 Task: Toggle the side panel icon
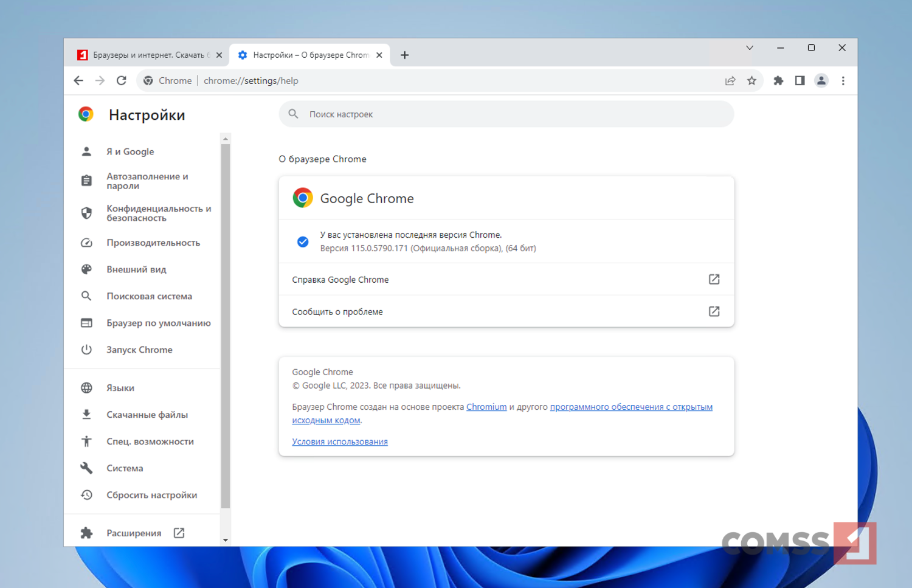pyautogui.click(x=800, y=80)
